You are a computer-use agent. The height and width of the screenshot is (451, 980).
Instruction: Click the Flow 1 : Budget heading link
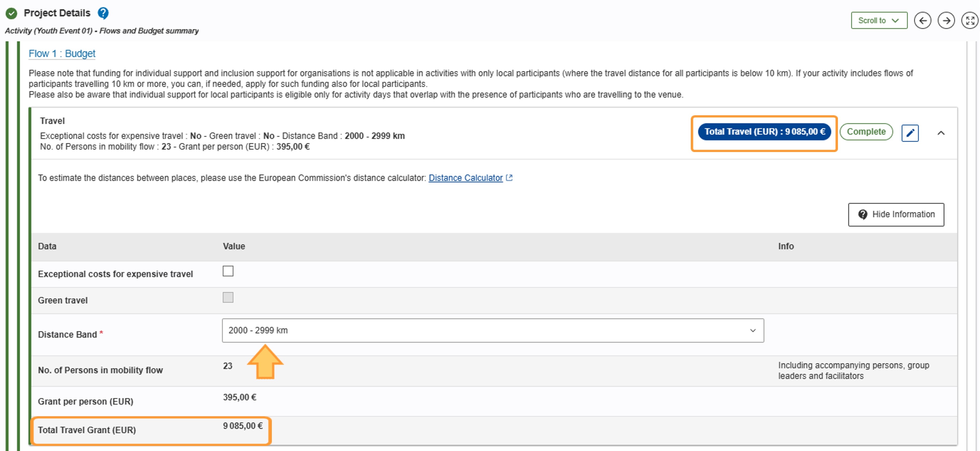[x=62, y=54]
